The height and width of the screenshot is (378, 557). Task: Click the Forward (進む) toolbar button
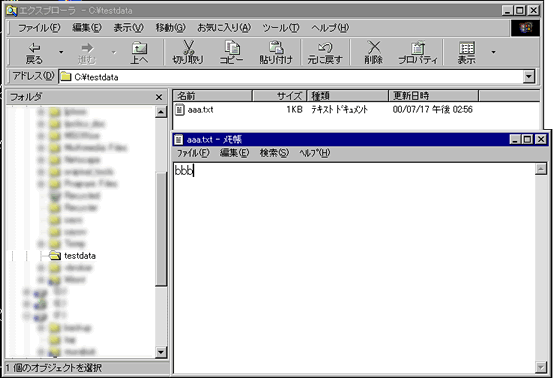(x=87, y=53)
